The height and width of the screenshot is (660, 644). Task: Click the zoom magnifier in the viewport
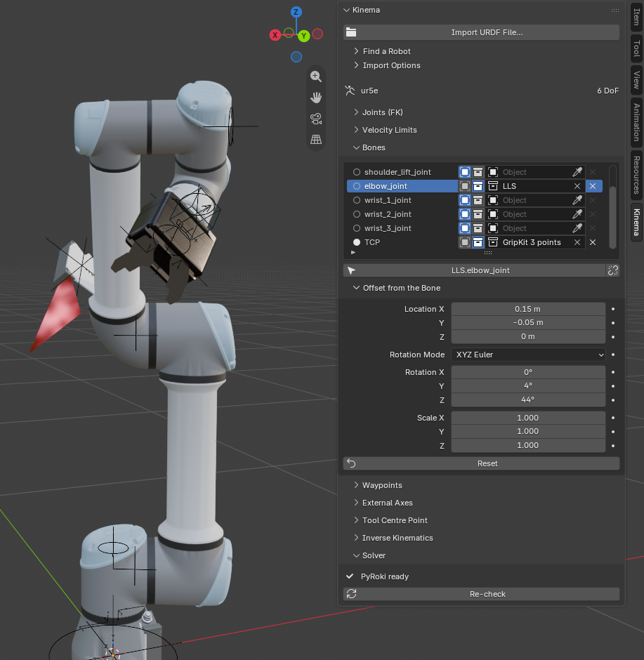click(316, 77)
